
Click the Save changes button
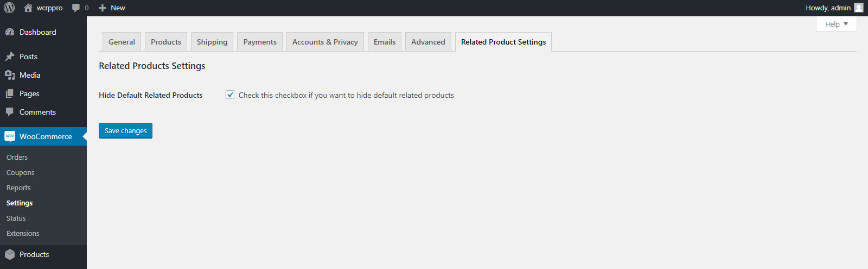click(x=125, y=130)
